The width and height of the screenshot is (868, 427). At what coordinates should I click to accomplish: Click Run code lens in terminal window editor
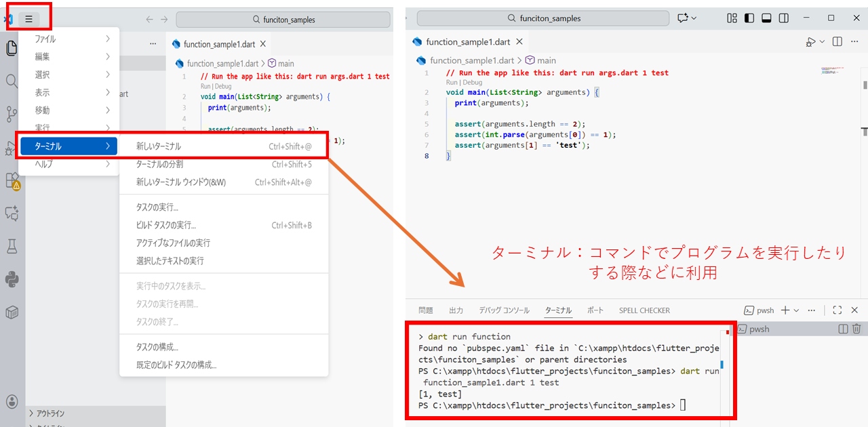[452, 83]
